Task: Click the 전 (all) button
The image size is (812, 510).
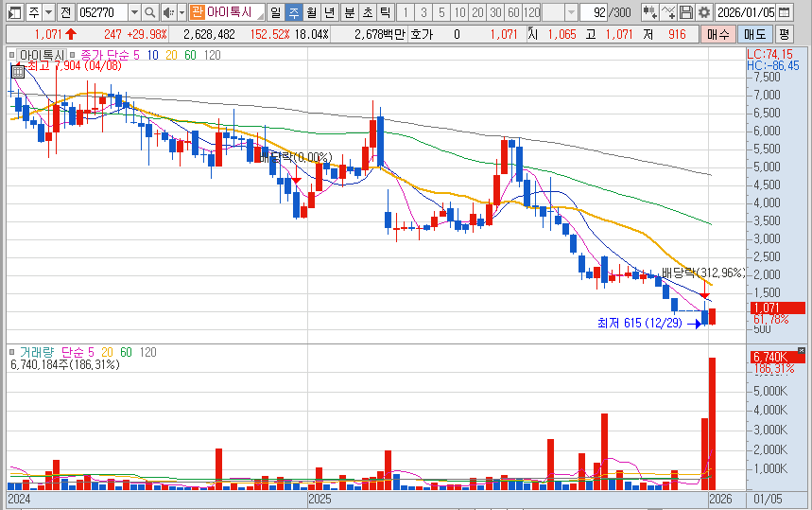Action: click(66, 12)
